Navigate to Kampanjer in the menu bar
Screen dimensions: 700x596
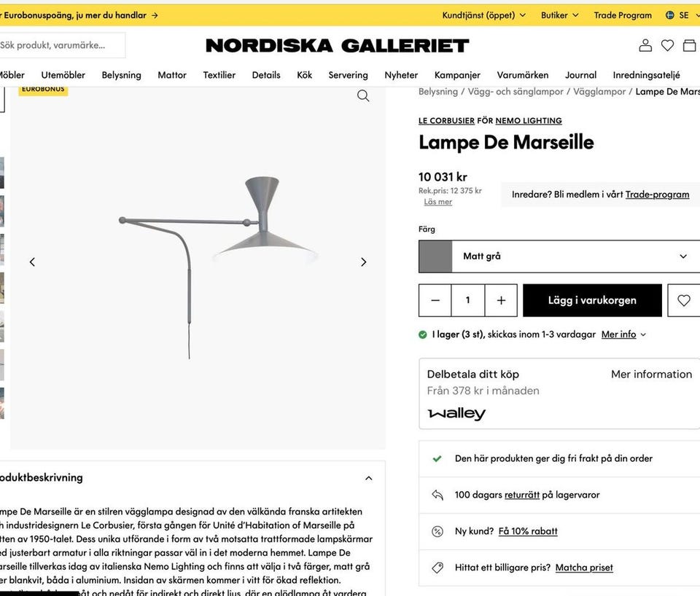point(457,74)
